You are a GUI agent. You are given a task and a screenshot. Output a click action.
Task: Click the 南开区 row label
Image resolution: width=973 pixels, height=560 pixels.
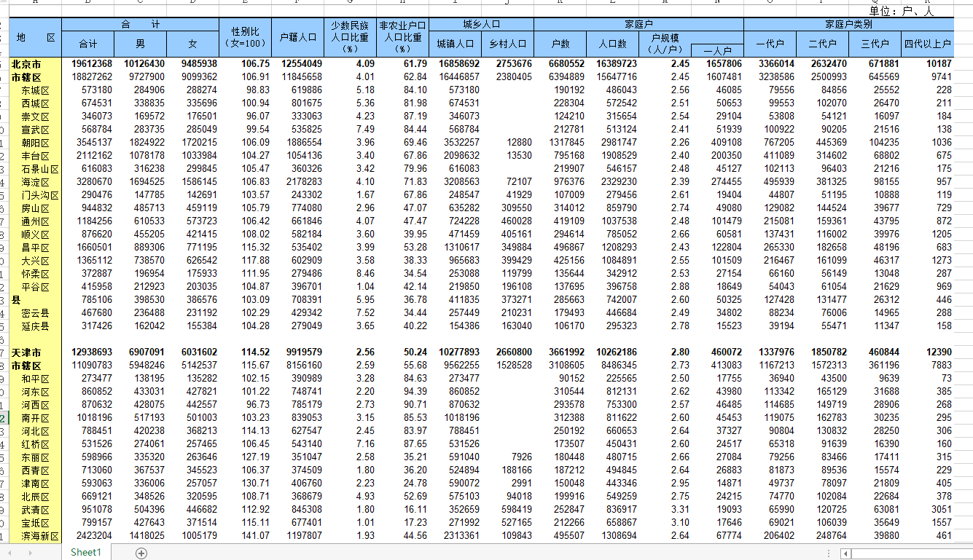point(35,418)
